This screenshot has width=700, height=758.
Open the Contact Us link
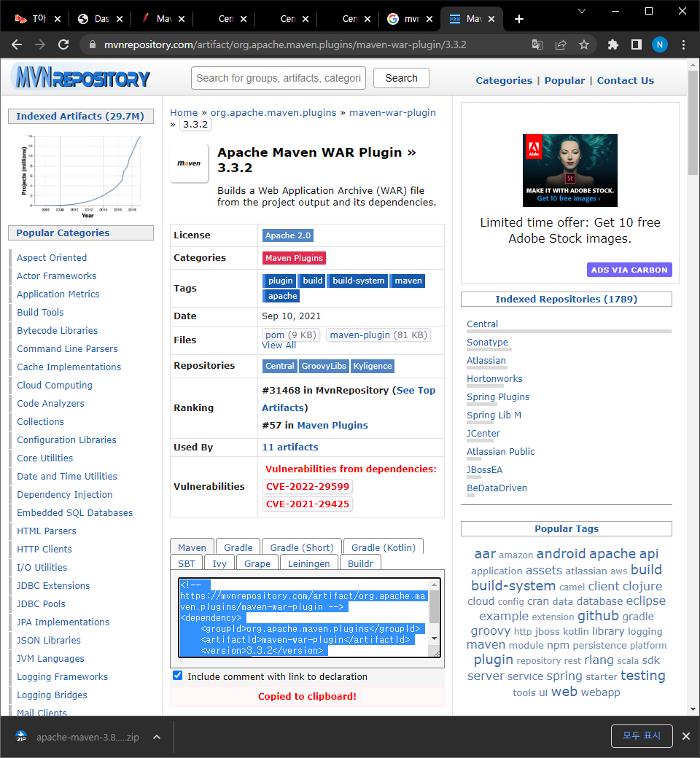625,81
